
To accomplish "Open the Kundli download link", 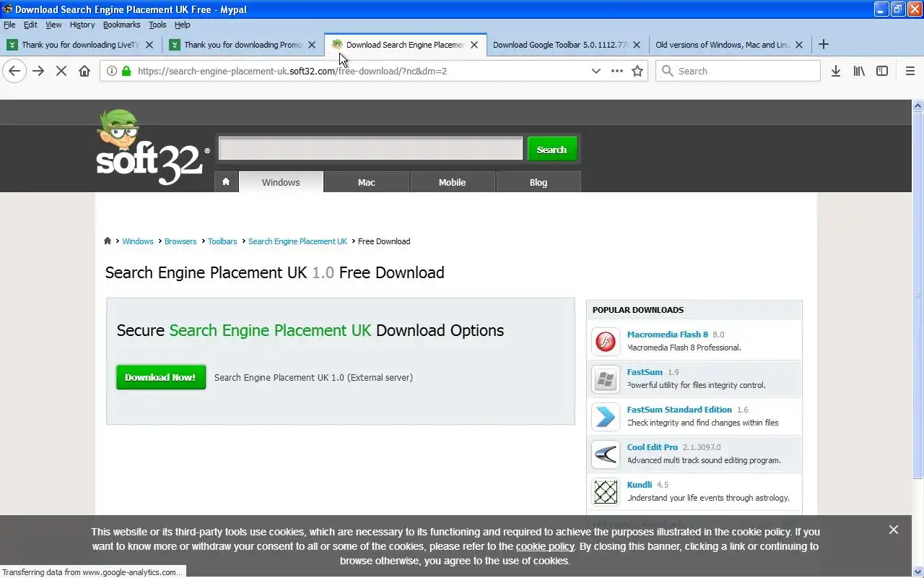I will (640, 485).
